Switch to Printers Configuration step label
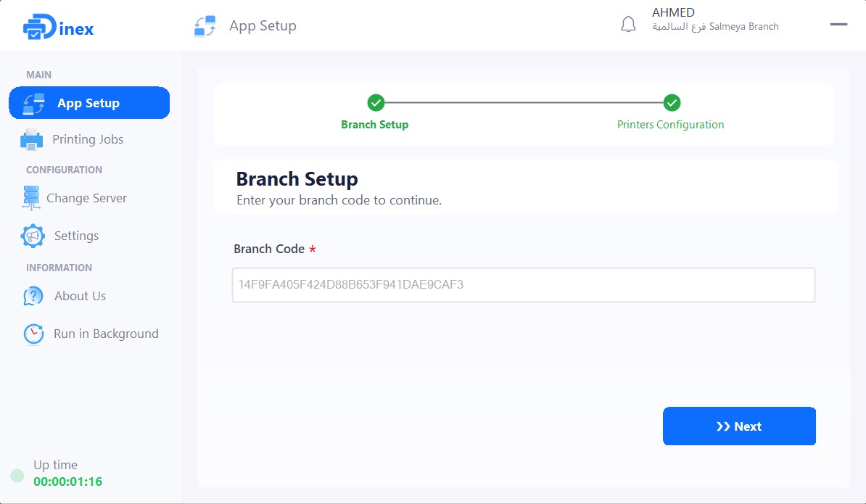Screen dimensions: 866x504 tap(670, 125)
